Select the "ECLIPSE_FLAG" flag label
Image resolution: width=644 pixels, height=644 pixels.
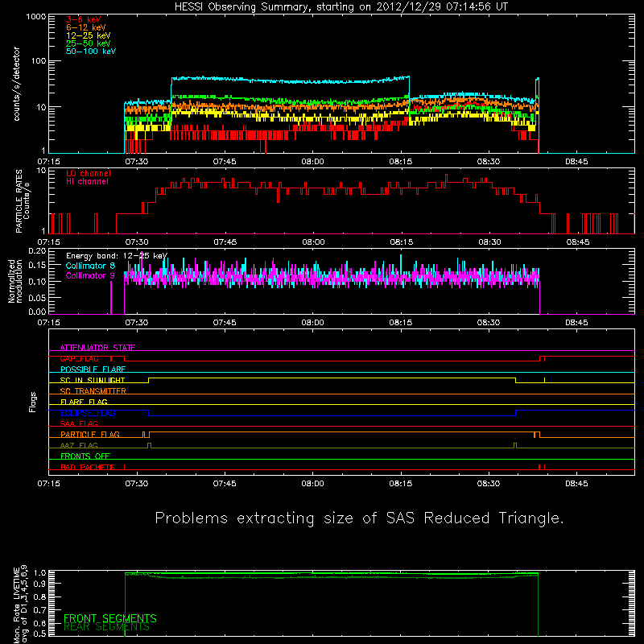pyautogui.click(x=88, y=413)
